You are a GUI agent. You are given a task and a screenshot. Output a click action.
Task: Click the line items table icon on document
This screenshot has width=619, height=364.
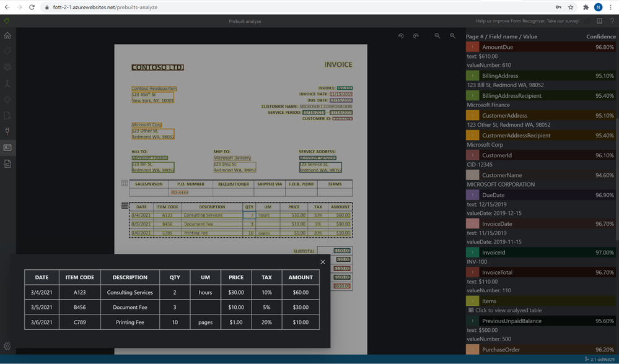tap(125, 206)
